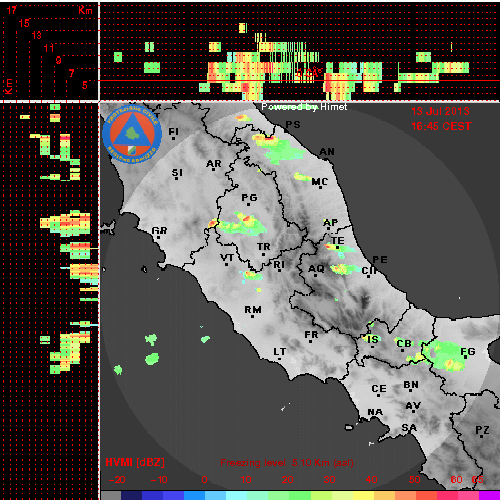Click the MC city label
The image size is (500, 500).
pyautogui.click(x=320, y=182)
